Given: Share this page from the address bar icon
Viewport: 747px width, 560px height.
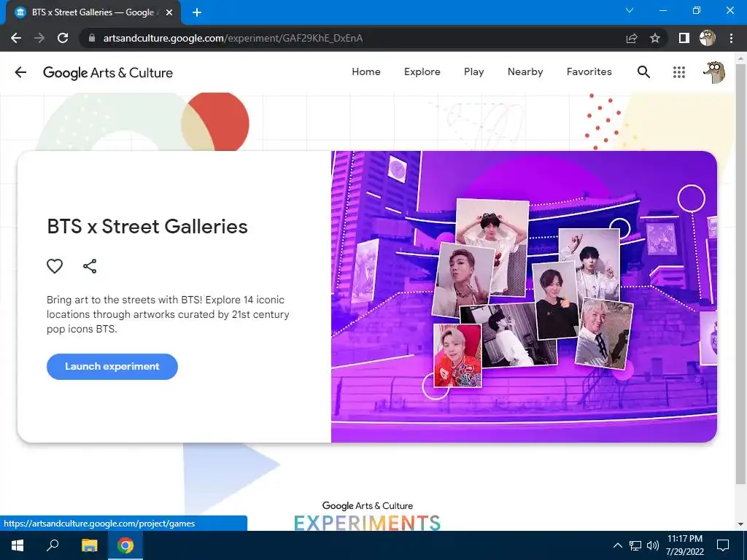Looking at the screenshot, I should click(632, 38).
